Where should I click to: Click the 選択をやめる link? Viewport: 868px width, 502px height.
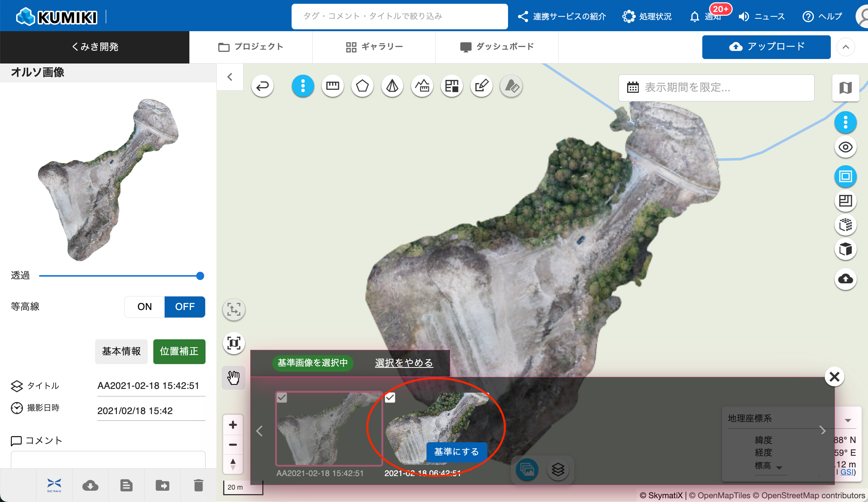point(404,363)
